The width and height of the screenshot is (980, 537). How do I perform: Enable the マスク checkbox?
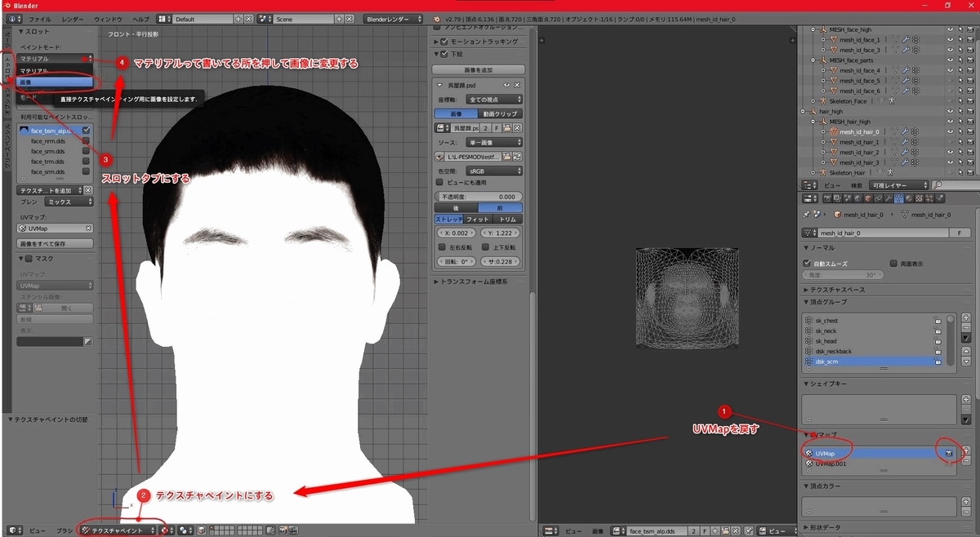(x=29, y=259)
